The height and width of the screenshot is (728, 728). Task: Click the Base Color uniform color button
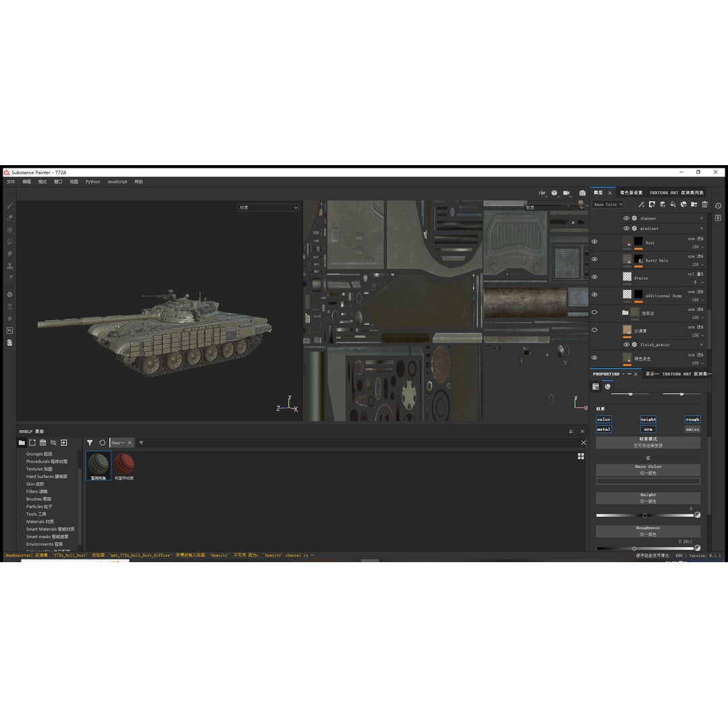pyautogui.click(x=648, y=470)
